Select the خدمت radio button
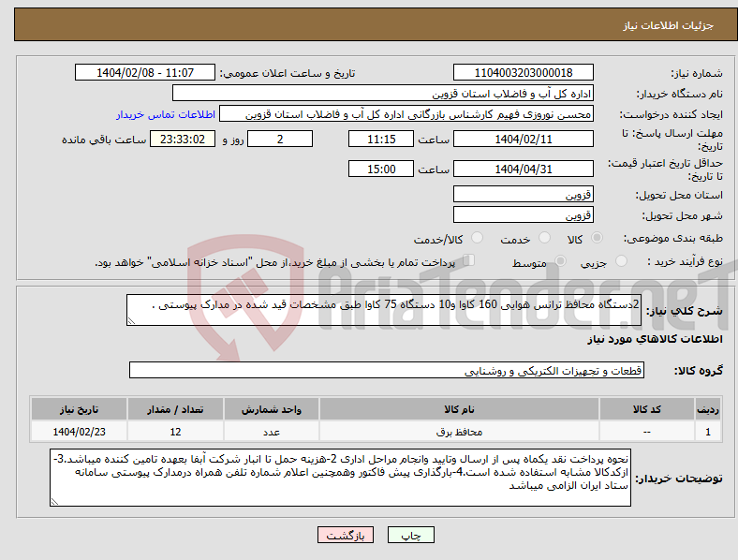The image size is (738, 560). pos(544,238)
